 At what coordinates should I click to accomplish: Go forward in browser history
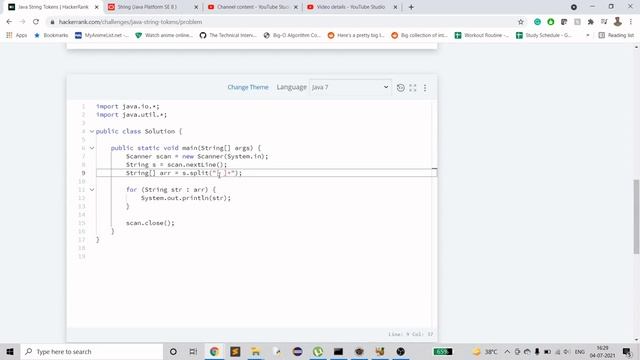(x=22, y=22)
